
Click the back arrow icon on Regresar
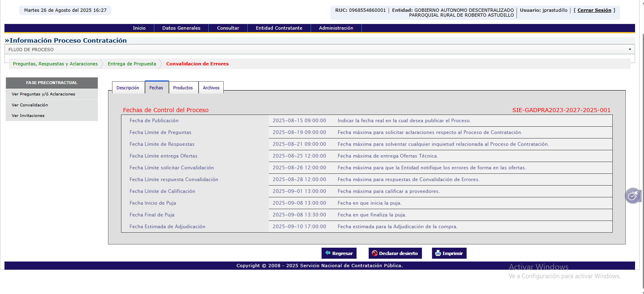point(328,253)
